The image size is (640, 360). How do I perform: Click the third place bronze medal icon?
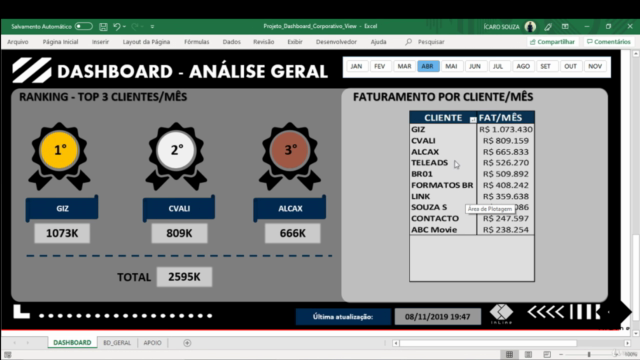[290, 156]
